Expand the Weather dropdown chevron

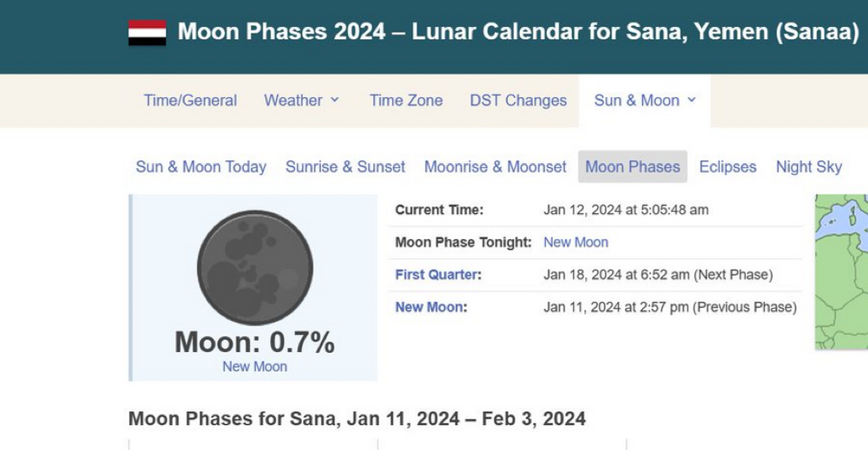click(334, 101)
